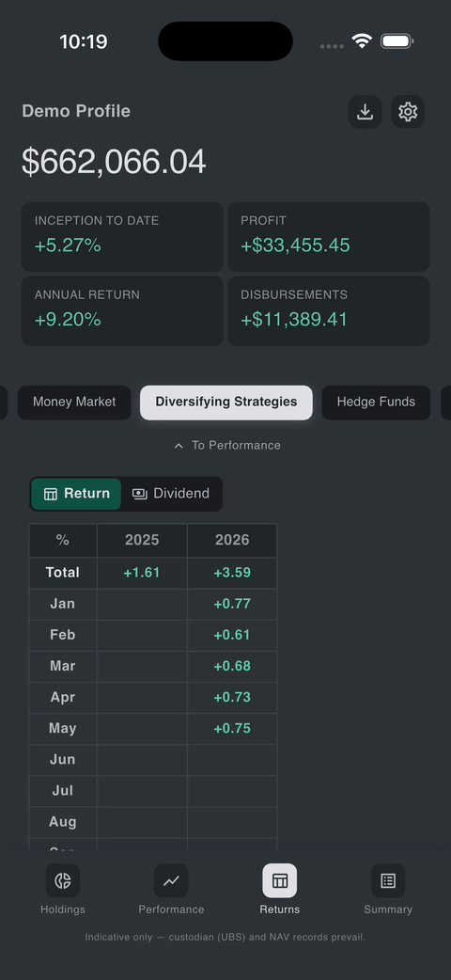Switch to the Dividend toggle option

tap(170, 494)
